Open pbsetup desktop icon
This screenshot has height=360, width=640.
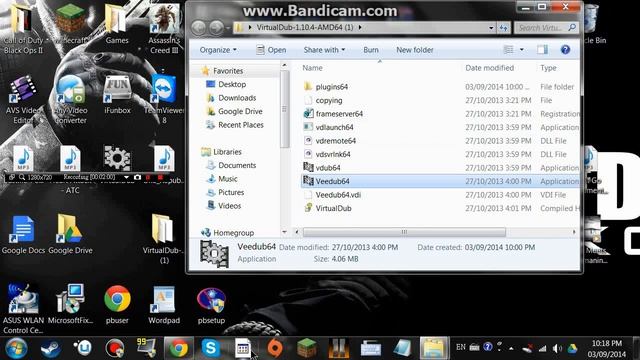tap(211, 304)
